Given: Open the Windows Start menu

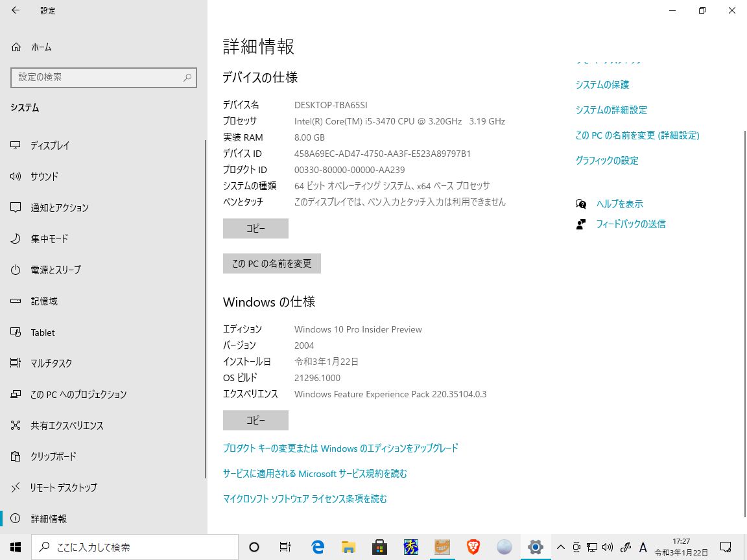Looking at the screenshot, I should click(x=16, y=547).
